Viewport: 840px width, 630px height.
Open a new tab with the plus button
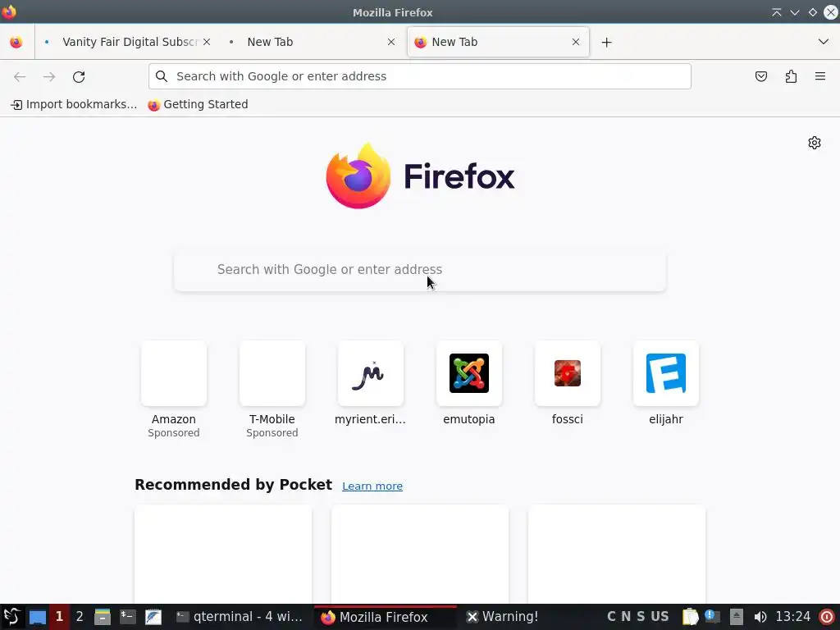pos(606,43)
